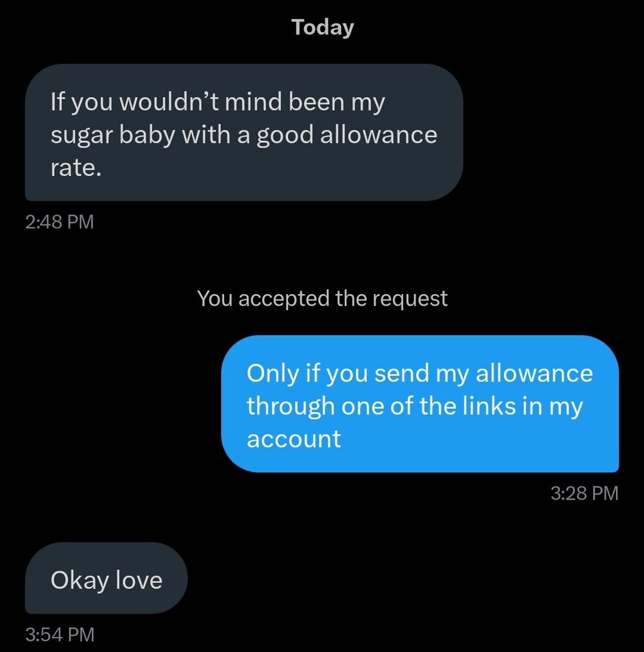Click the 3:28 PM timestamp

click(584, 493)
